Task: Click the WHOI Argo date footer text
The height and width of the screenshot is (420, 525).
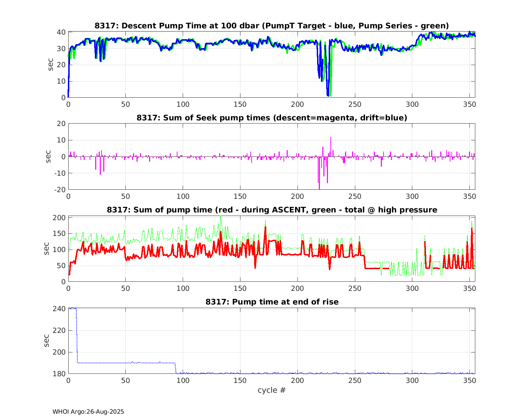Action: click(88, 412)
